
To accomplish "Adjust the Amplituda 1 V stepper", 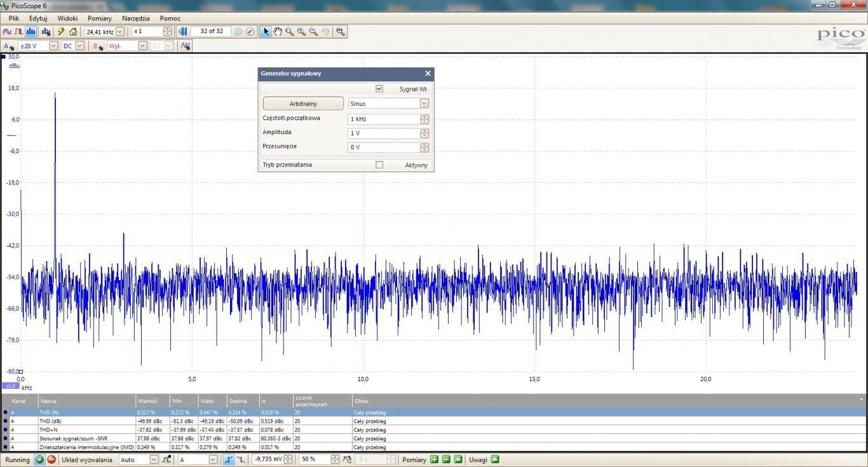I will click(x=424, y=133).
